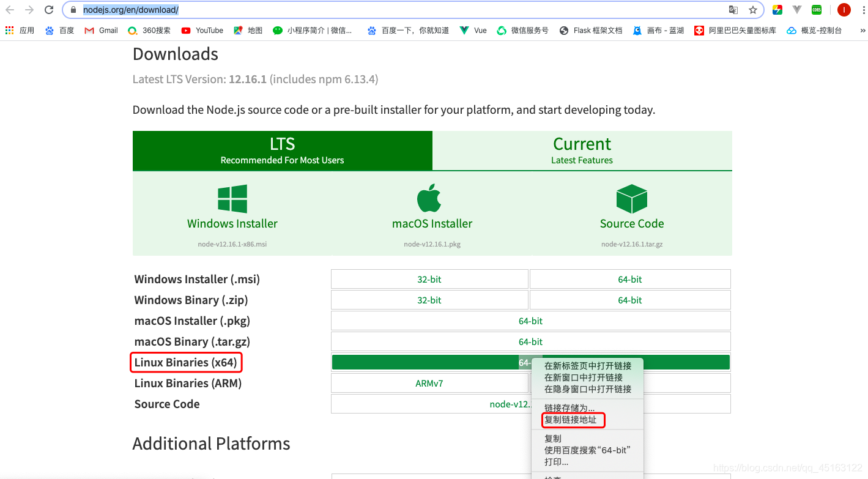Choose 使用百度搜索"64-bit" from context menu
This screenshot has height=479, width=868.
tap(587, 450)
